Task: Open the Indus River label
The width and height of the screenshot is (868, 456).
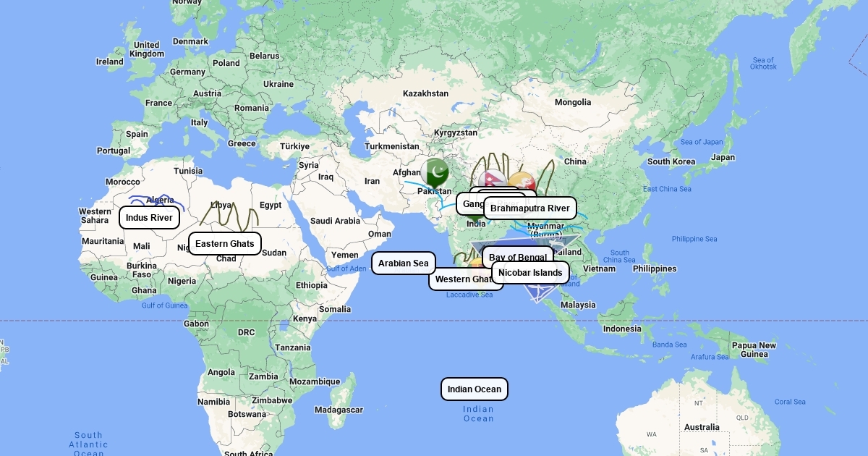Action: pos(149,217)
